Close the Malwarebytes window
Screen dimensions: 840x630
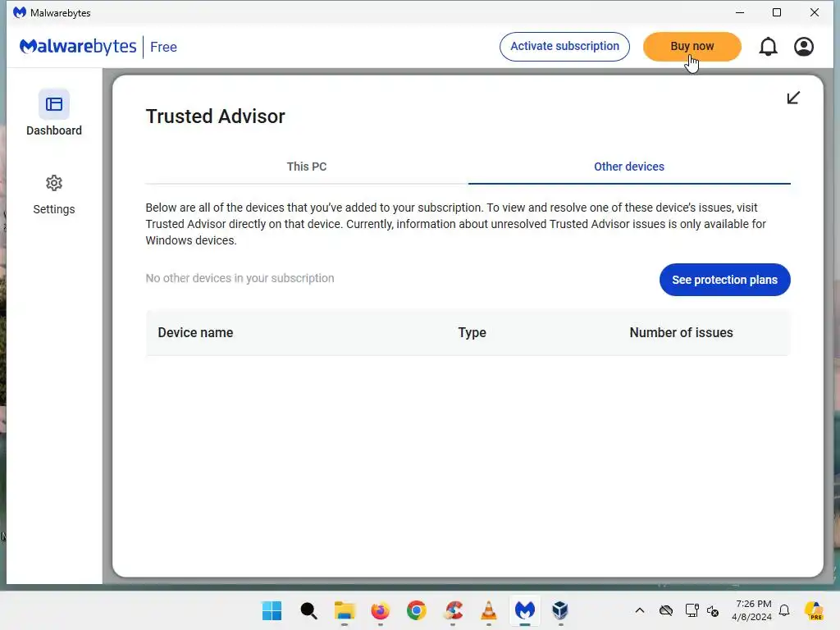pyautogui.click(x=815, y=12)
